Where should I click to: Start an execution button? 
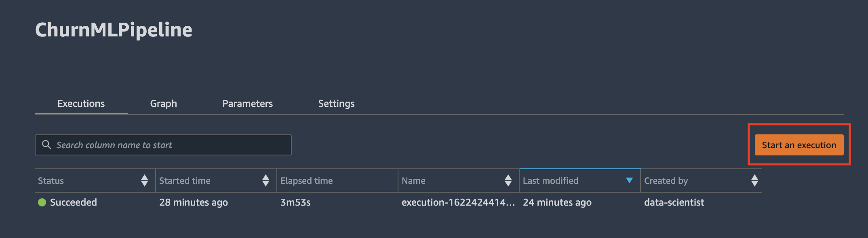(799, 145)
